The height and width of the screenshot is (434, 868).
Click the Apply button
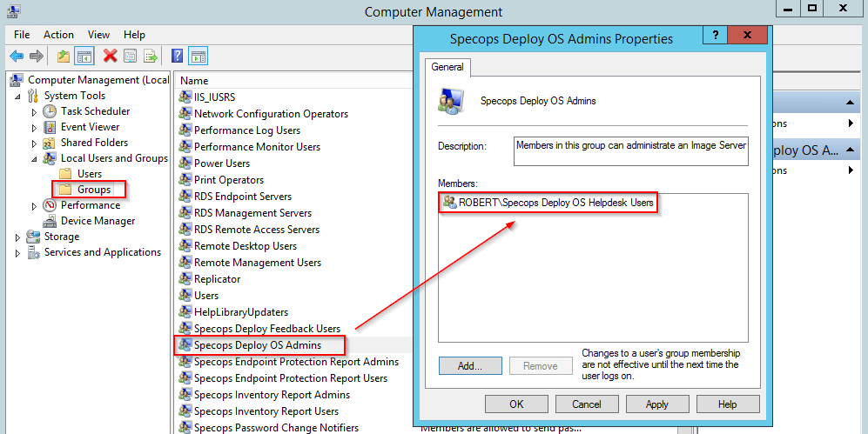point(657,404)
